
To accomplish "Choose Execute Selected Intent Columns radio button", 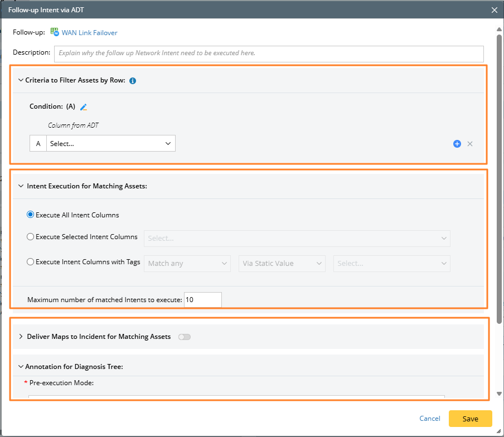I will [x=31, y=237].
